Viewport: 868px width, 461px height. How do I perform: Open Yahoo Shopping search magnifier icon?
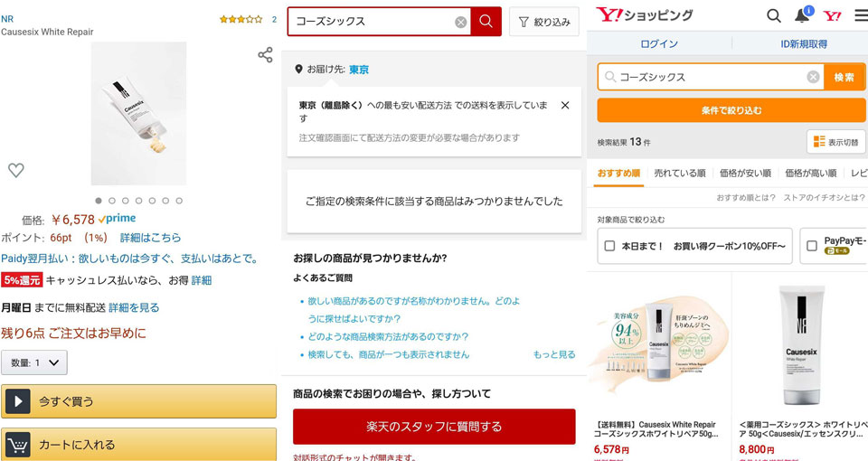(774, 15)
